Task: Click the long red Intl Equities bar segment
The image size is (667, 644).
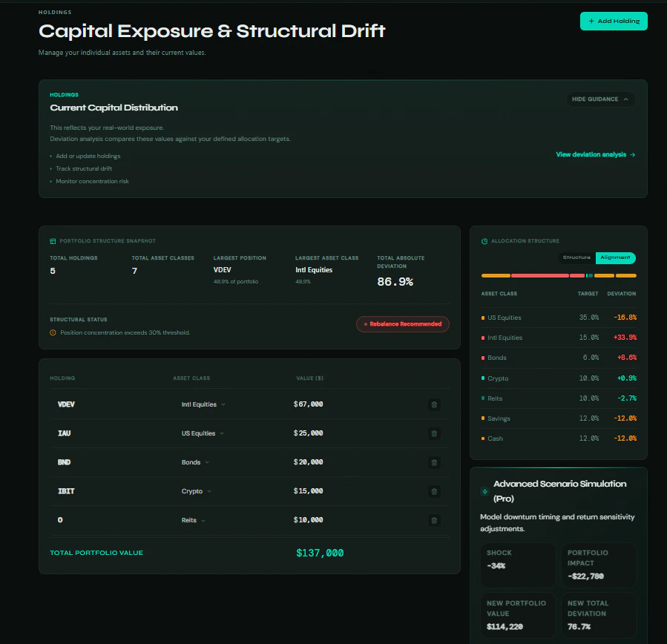Action: click(540, 276)
